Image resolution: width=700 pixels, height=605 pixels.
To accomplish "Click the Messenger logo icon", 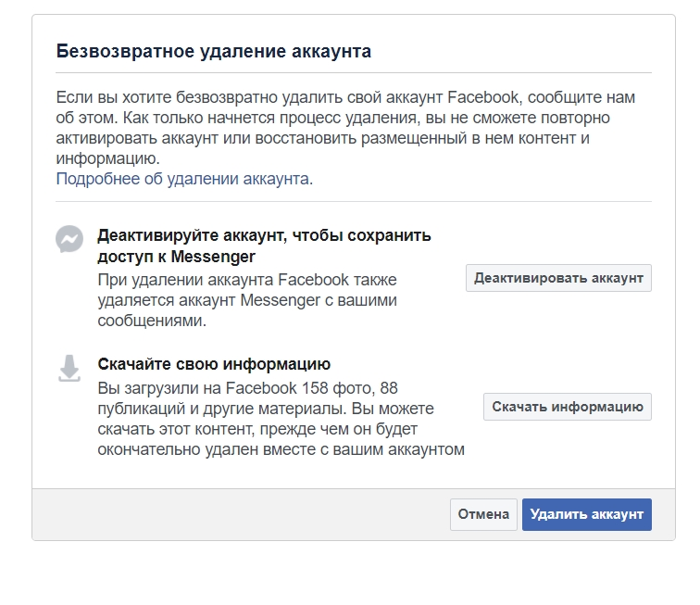I will click(x=69, y=239).
